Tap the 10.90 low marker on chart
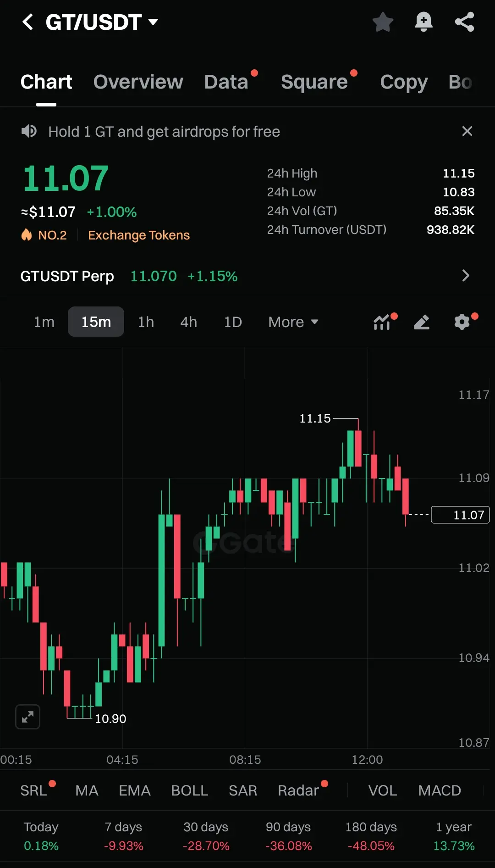 click(x=110, y=719)
